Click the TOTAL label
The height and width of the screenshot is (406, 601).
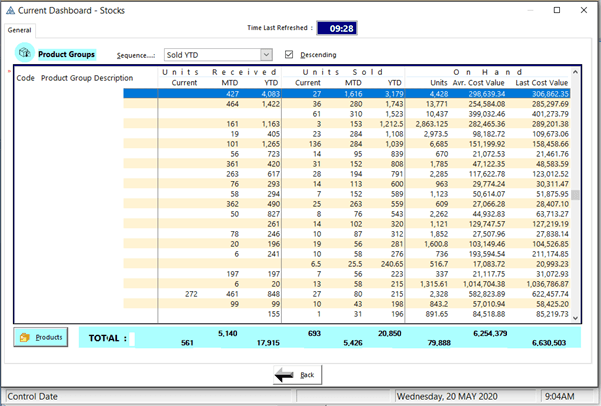pos(107,338)
